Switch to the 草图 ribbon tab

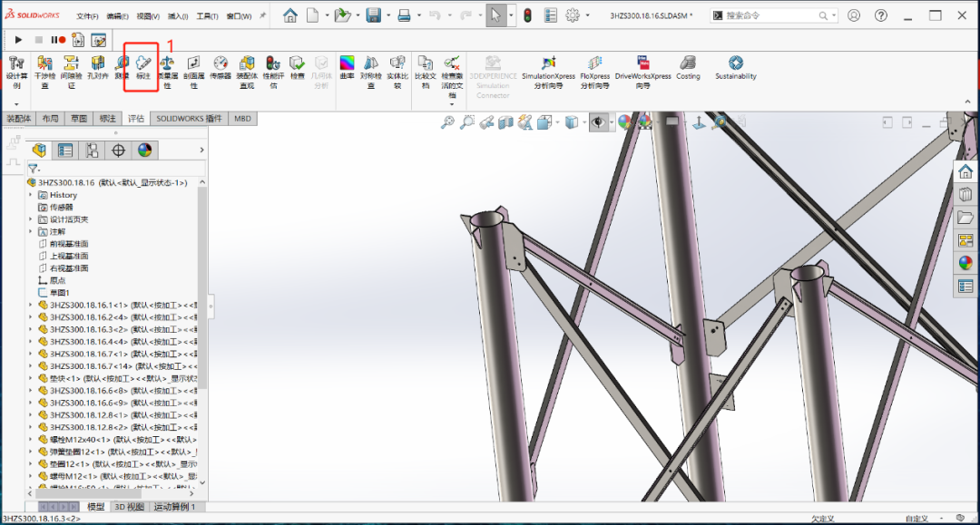[x=79, y=119]
